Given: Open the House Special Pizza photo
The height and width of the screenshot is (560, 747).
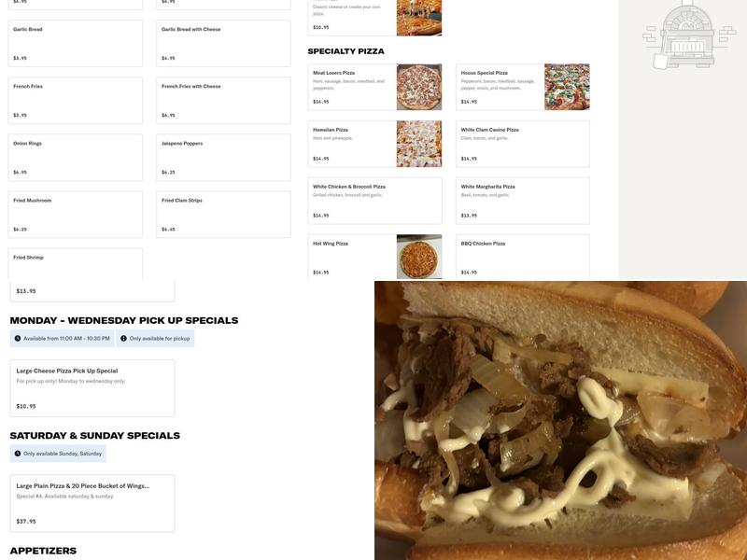Looking at the screenshot, I should tap(568, 87).
